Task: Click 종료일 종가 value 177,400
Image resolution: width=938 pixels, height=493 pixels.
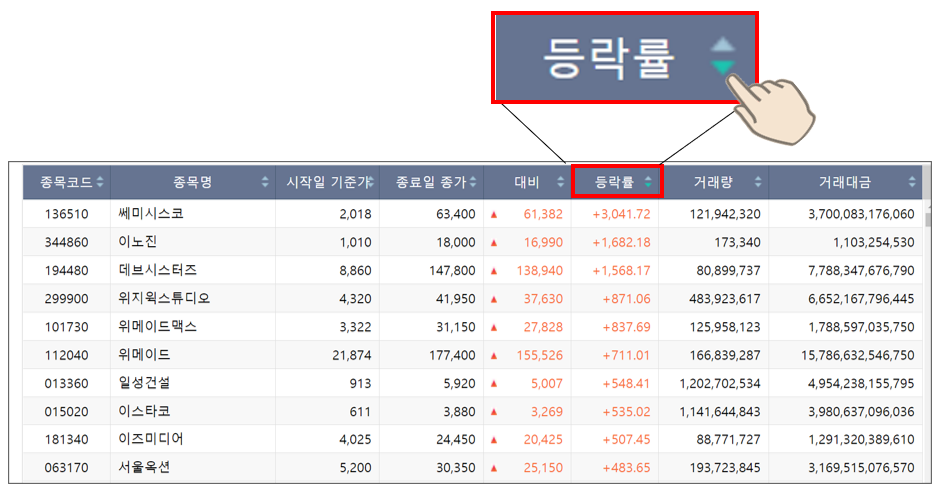Action: point(452,355)
